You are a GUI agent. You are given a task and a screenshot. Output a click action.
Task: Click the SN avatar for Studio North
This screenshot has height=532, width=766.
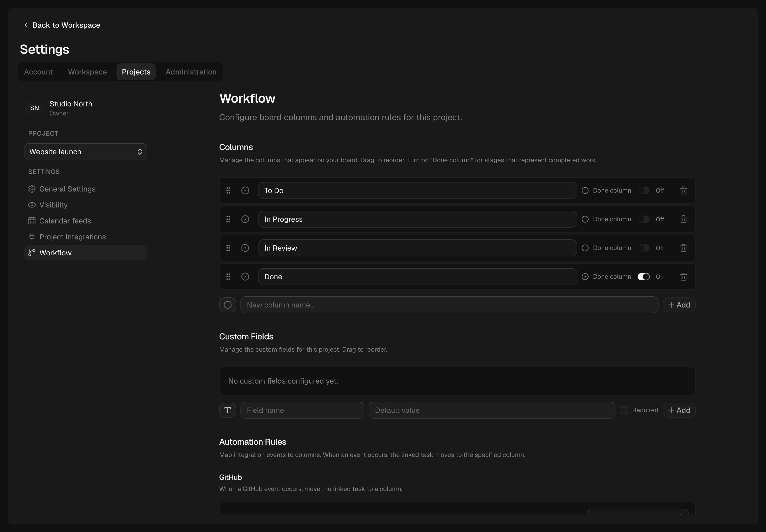34,108
